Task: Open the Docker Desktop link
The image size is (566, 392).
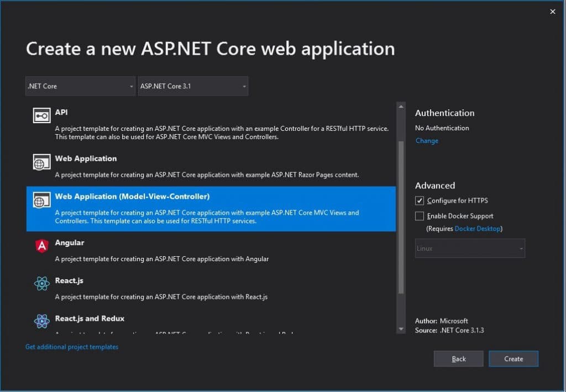Action: pos(478,229)
